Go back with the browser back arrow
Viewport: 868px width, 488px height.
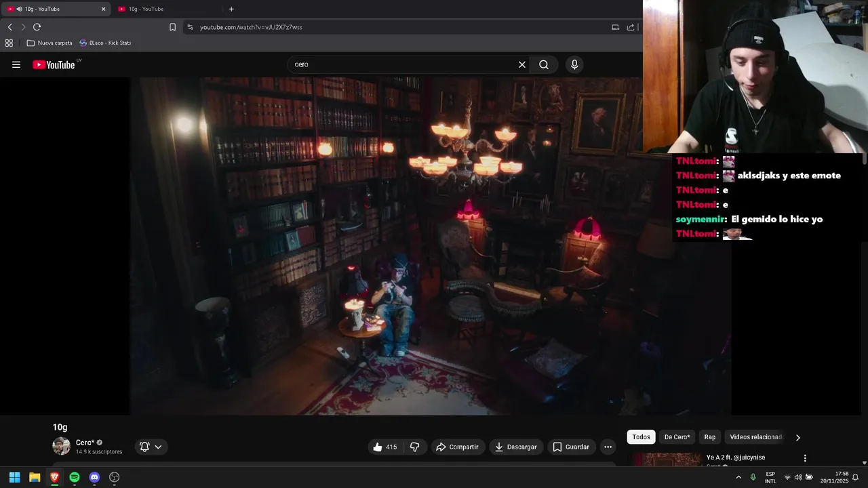click(9, 27)
